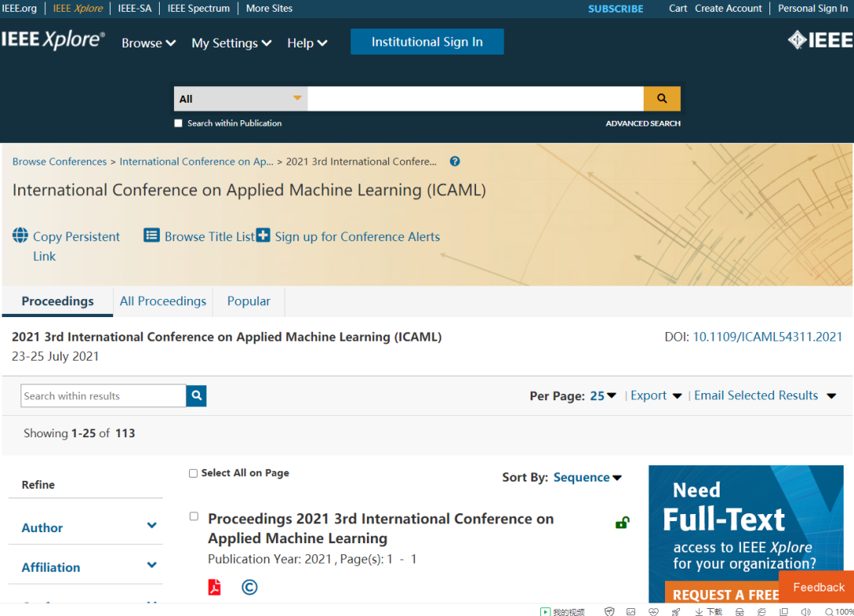Screen dimensions: 854x616
Task: Click the blue search within results icon
Action: click(196, 396)
